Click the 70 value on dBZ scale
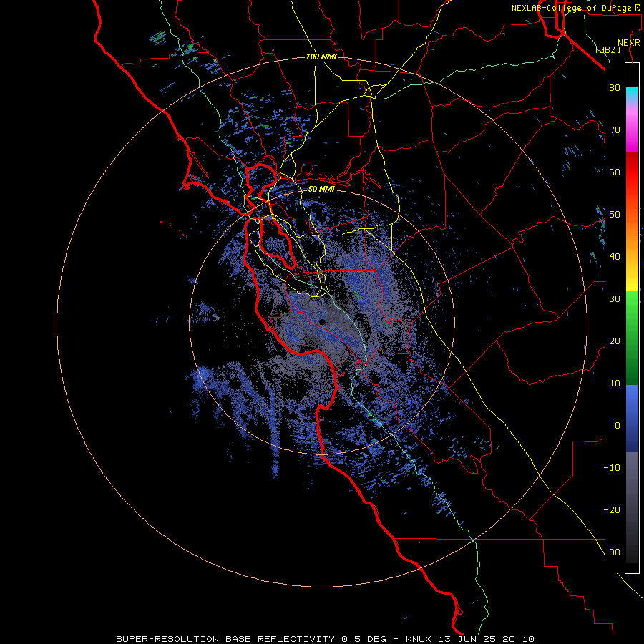644x644 pixels. pos(615,130)
